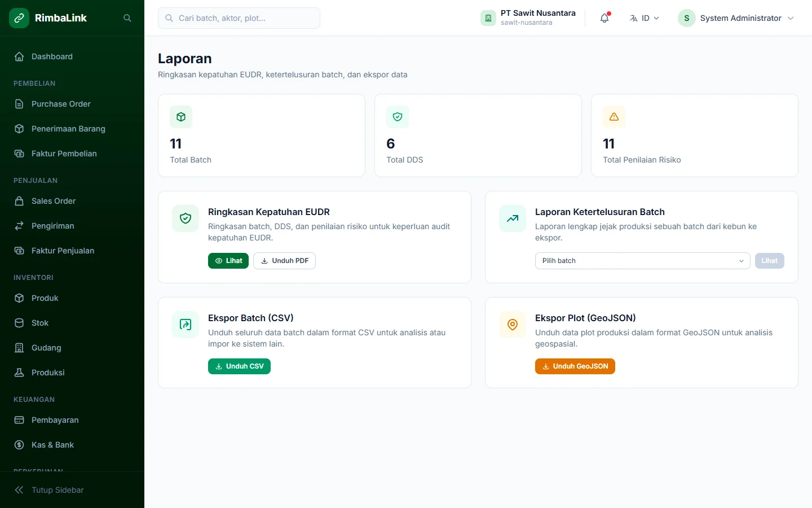Image resolution: width=812 pixels, height=508 pixels.
Task: Click the RimbaLink logo icon
Action: 19,18
